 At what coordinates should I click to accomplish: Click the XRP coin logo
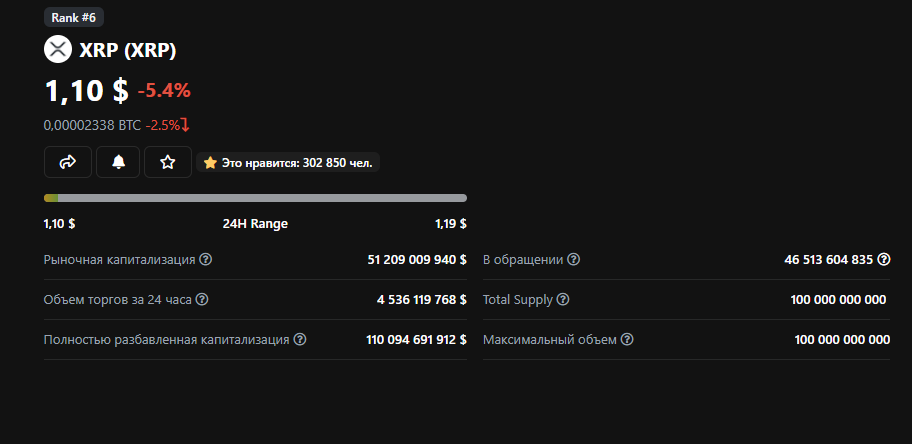click(58, 49)
